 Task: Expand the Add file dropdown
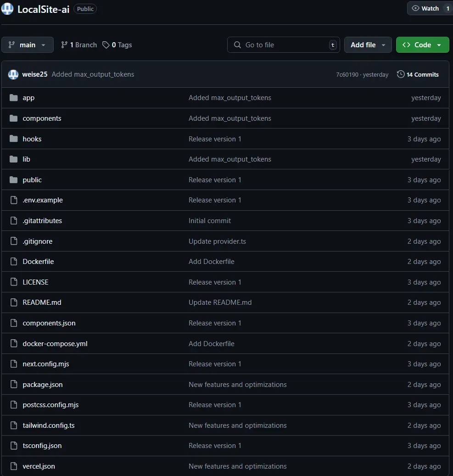[x=368, y=45]
